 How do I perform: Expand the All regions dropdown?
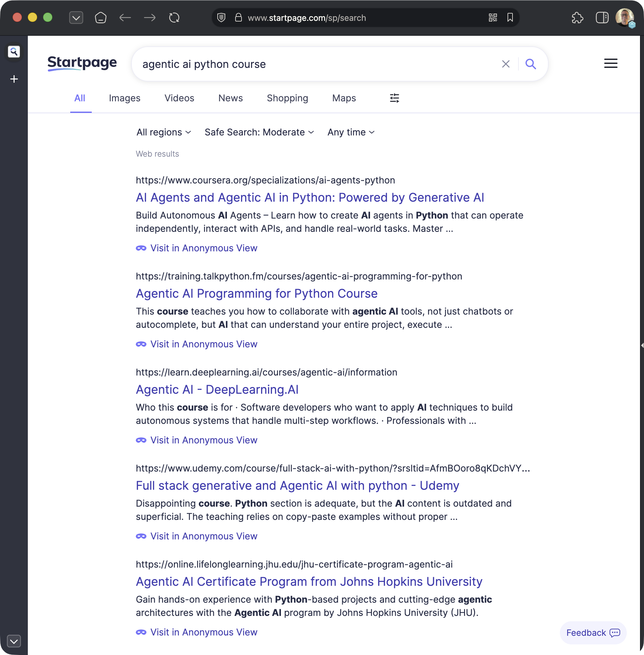tap(164, 132)
